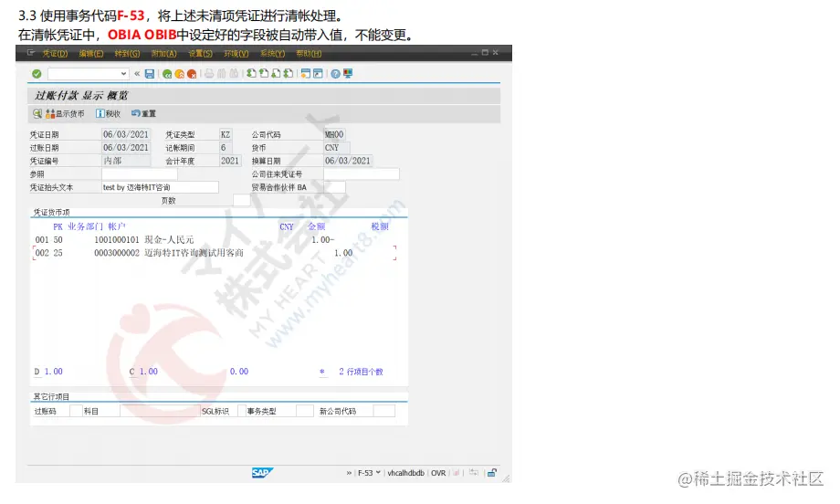
Task: Click the Save (floppy disk) icon
Action: [x=150, y=74]
